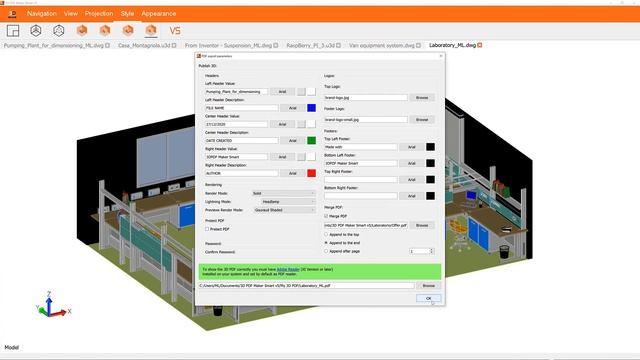Select the third orange shaded cube style
The height and width of the screenshot is (360, 640).
[128, 30]
